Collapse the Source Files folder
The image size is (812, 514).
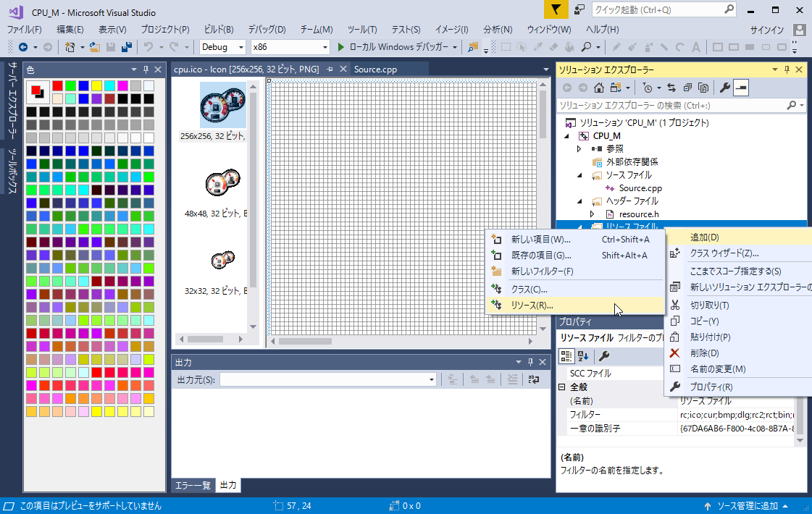click(579, 175)
